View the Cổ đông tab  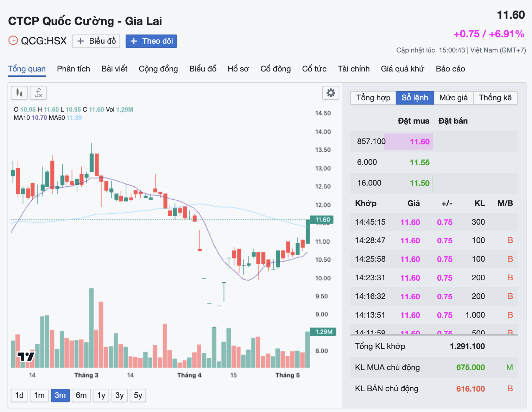click(275, 69)
